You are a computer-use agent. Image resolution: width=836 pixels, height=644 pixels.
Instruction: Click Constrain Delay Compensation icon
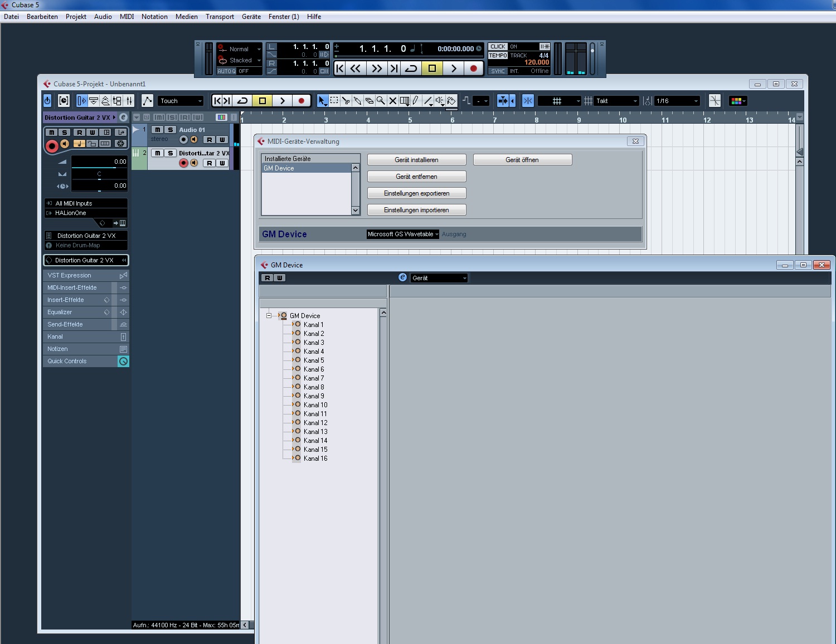(x=64, y=101)
